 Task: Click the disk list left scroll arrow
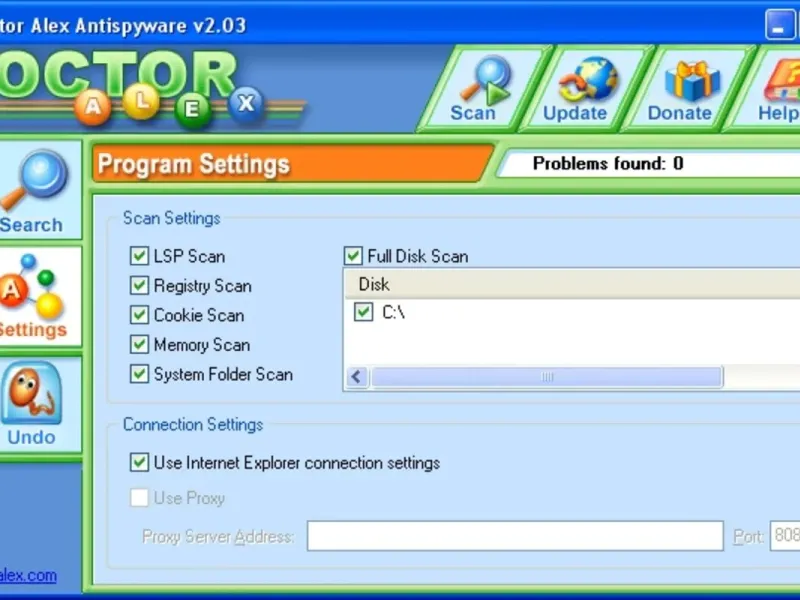click(357, 377)
